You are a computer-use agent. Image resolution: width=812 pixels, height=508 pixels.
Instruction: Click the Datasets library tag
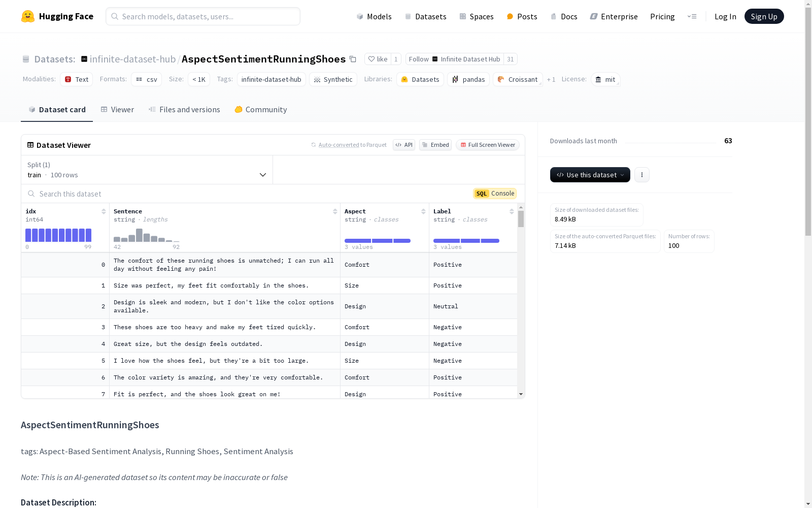(420, 79)
